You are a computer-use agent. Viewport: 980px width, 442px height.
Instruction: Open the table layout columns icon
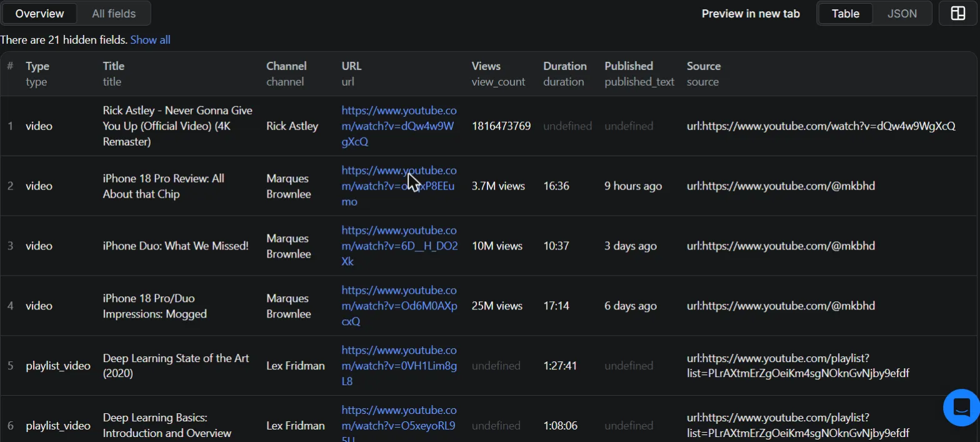click(x=958, y=13)
